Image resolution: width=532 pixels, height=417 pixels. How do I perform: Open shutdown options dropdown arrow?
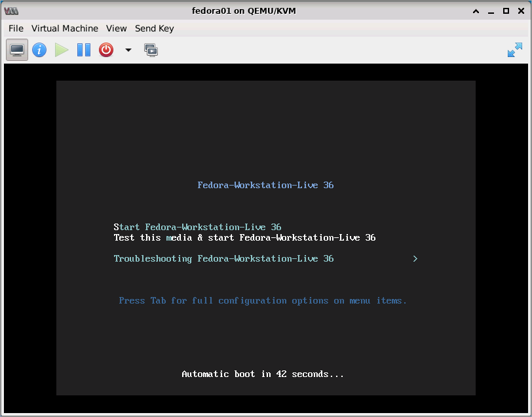point(128,50)
